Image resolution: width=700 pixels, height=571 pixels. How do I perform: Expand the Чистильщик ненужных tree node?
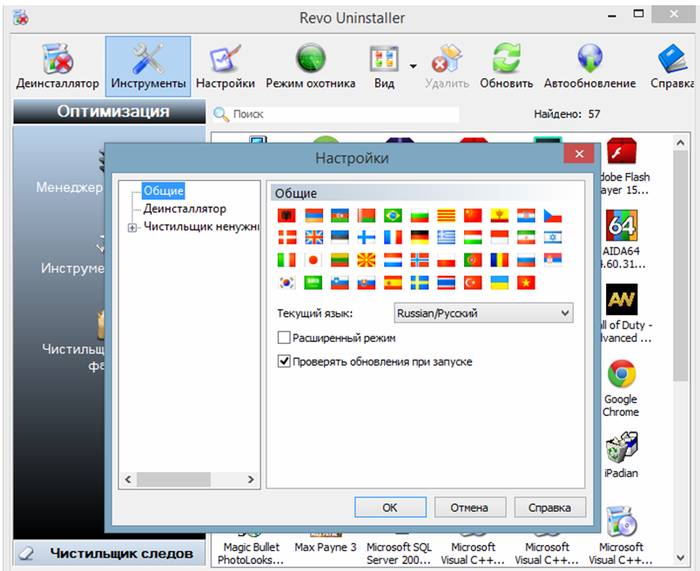pyautogui.click(x=133, y=228)
